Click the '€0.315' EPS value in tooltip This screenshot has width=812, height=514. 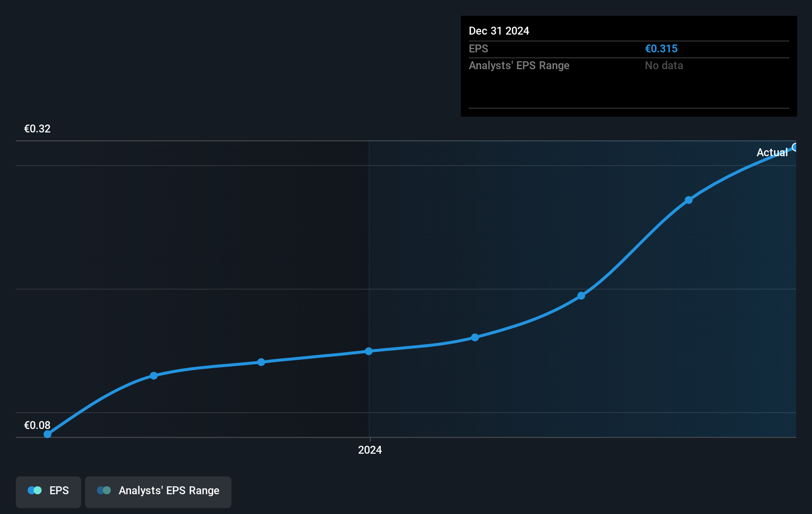(661, 49)
